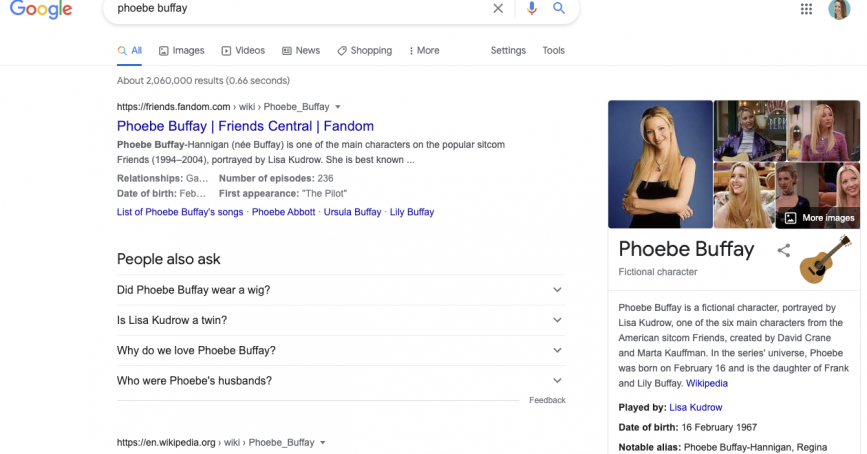The image size is (867, 454).
Task: Click the More images button
Action: pyautogui.click(x=819, y=218)
